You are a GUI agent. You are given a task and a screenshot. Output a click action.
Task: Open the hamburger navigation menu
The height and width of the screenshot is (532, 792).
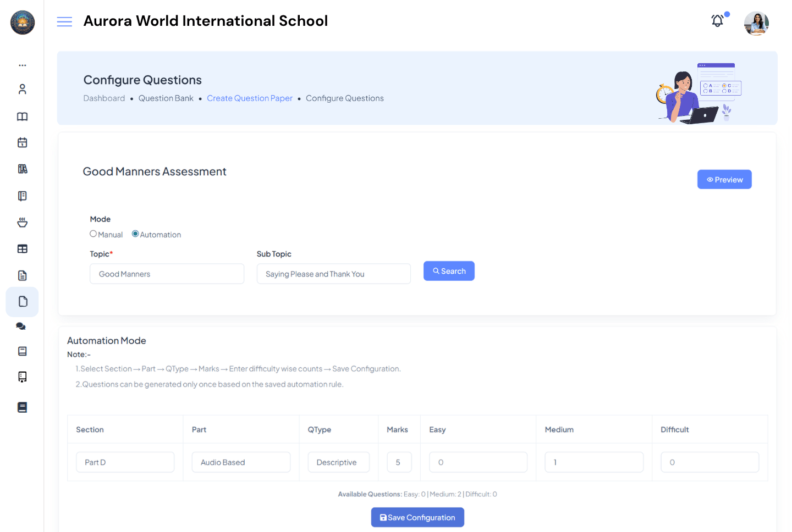click(x=64, y=21)
